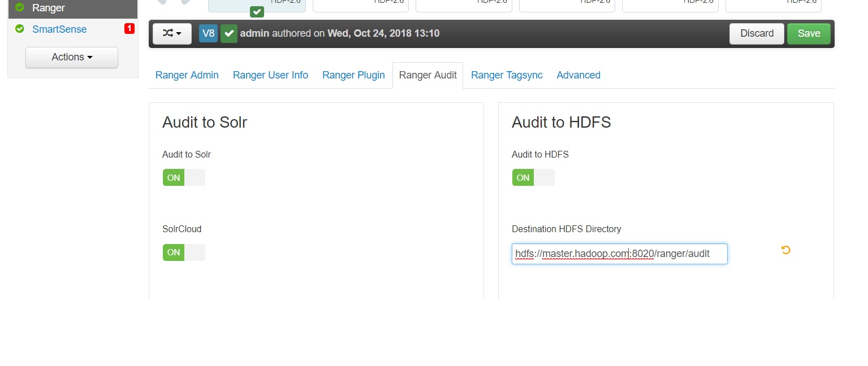Open the version switcher shuffle icon
The width and height of the screenshot is (868, 366).
click(x=167, y=33)
